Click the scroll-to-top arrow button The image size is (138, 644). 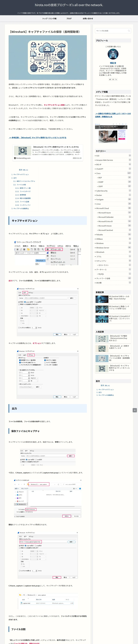pyautogui.click(x=135, y=410)
